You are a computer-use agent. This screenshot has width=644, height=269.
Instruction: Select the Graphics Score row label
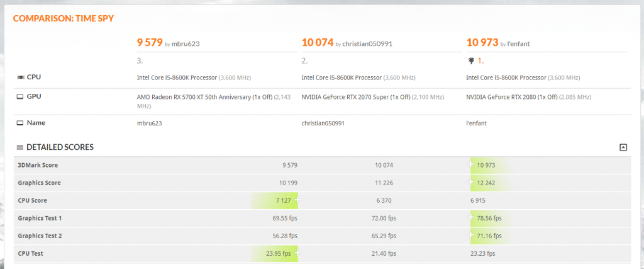coord(40,183)
